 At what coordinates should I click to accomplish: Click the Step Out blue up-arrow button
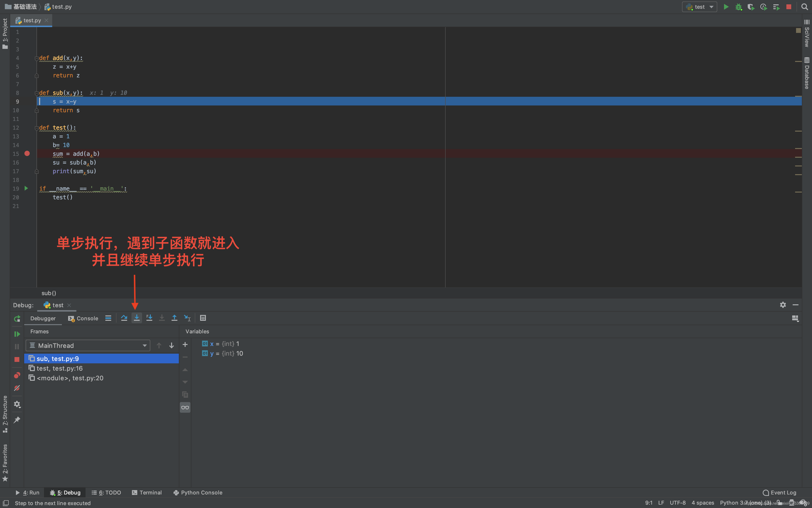(174, 318)
